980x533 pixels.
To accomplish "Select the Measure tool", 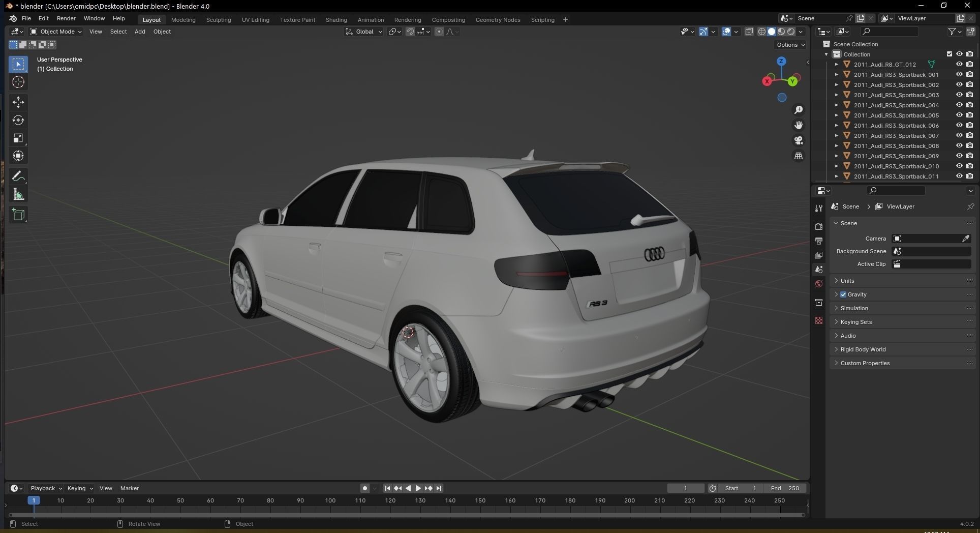I will 18,194.
